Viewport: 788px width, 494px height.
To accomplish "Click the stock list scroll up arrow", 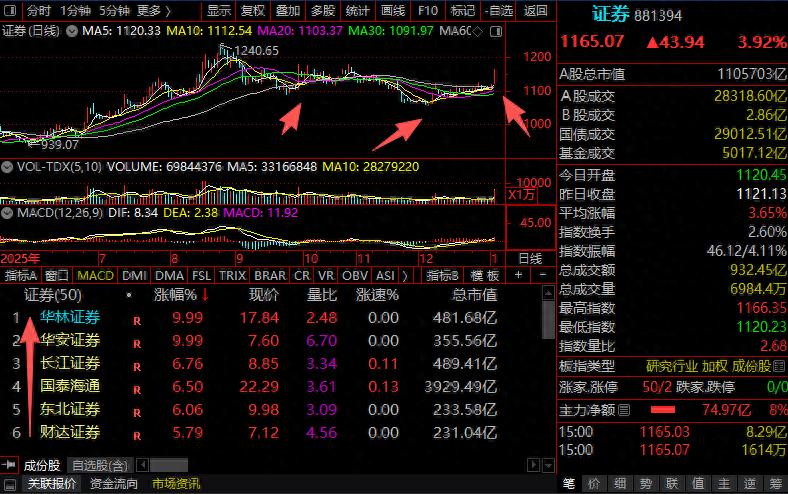I will (x=548, y=292).
